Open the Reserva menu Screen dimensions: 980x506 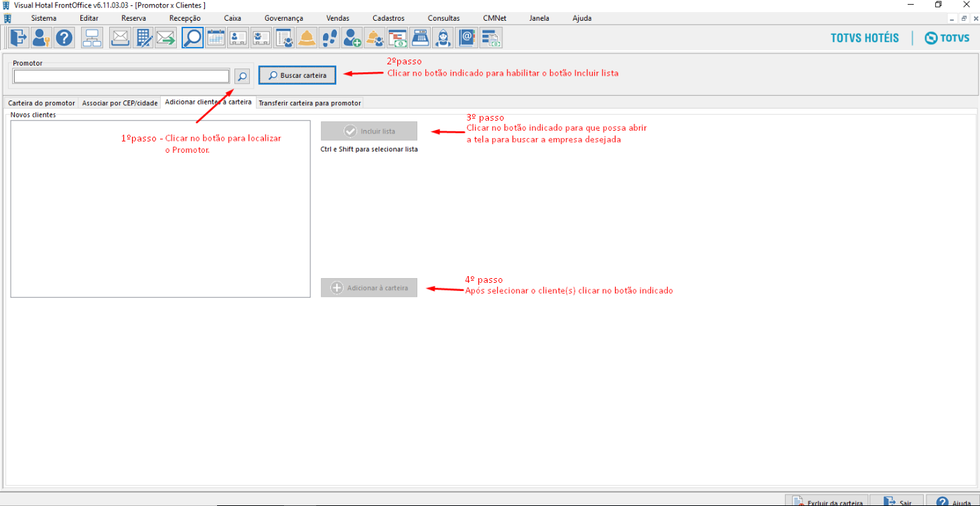[x=133, y=18]
